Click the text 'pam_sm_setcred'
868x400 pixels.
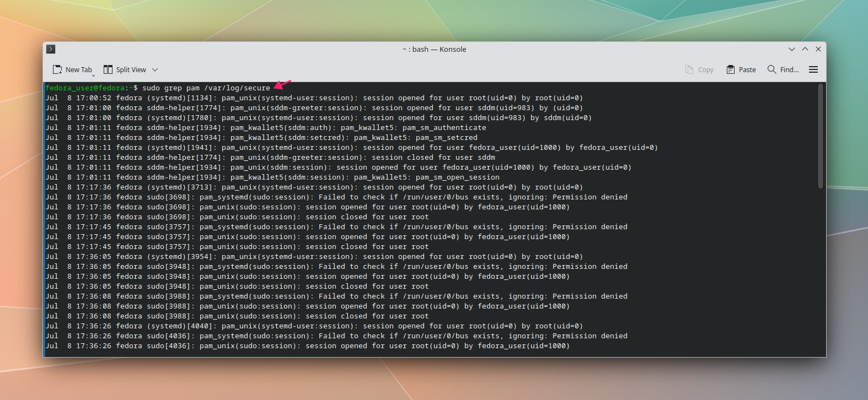pyautogui.click(x=447, y=137)
